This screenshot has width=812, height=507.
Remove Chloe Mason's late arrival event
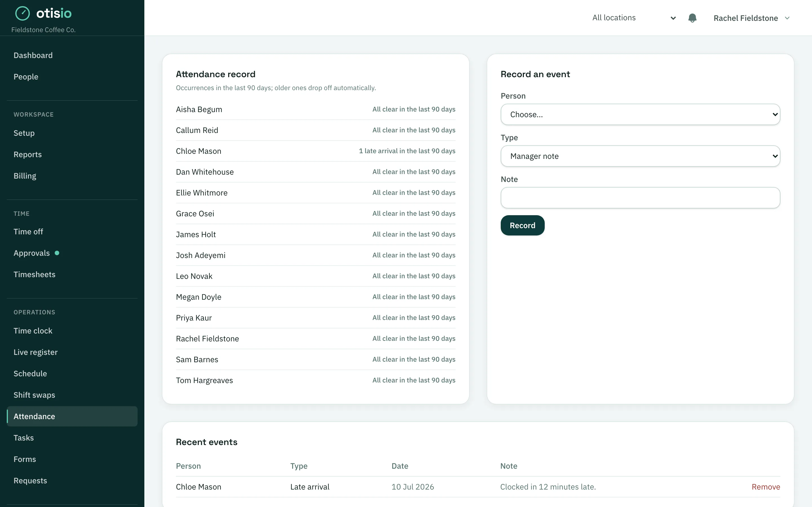[x=766, y=486]
